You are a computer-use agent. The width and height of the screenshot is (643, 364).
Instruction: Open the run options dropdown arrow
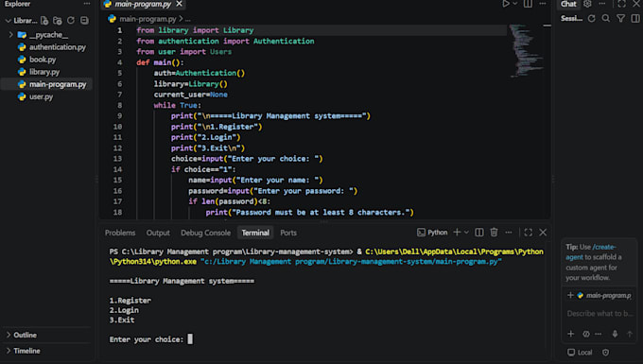(x=515, y=4)
